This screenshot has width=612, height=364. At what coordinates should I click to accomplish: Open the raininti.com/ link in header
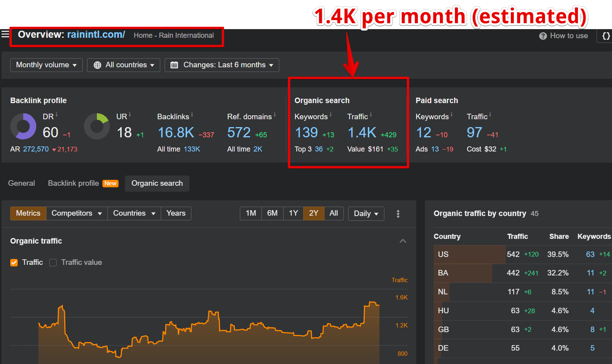(x=96, y=35)
